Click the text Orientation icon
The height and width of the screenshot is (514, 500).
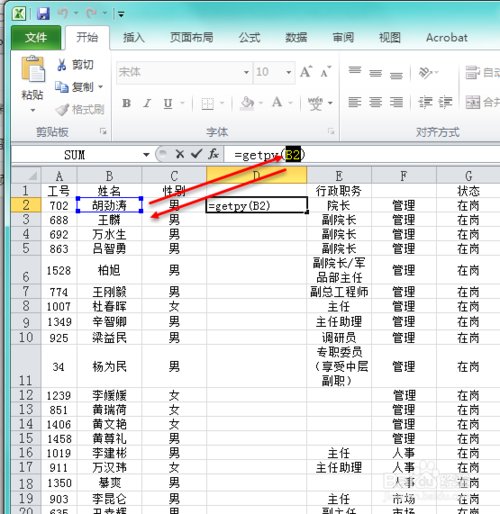426,72
